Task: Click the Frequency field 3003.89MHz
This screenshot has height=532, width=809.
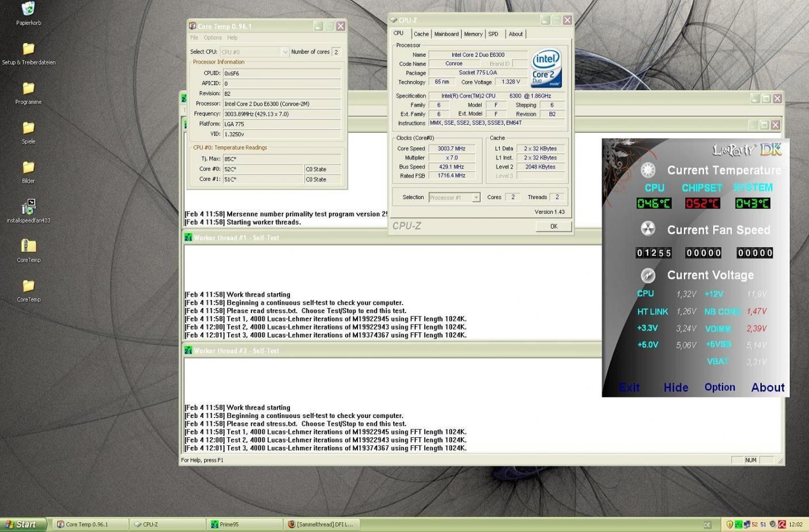Action: click(x=282, y=114)
